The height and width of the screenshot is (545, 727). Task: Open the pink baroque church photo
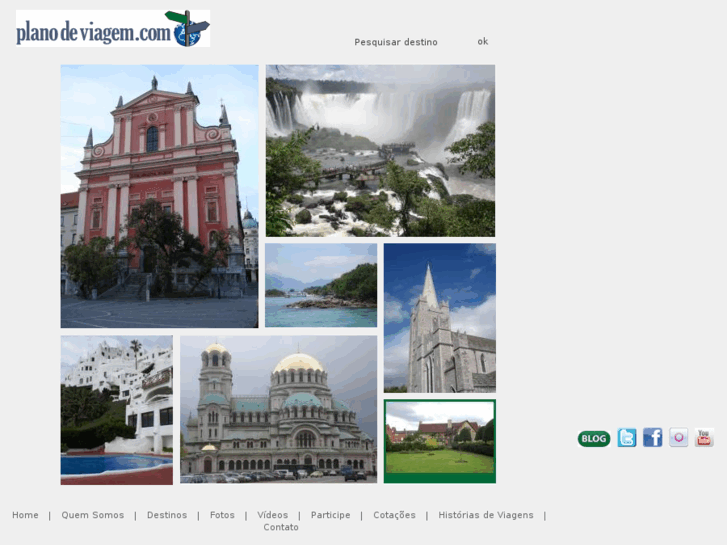pos(159,196)
